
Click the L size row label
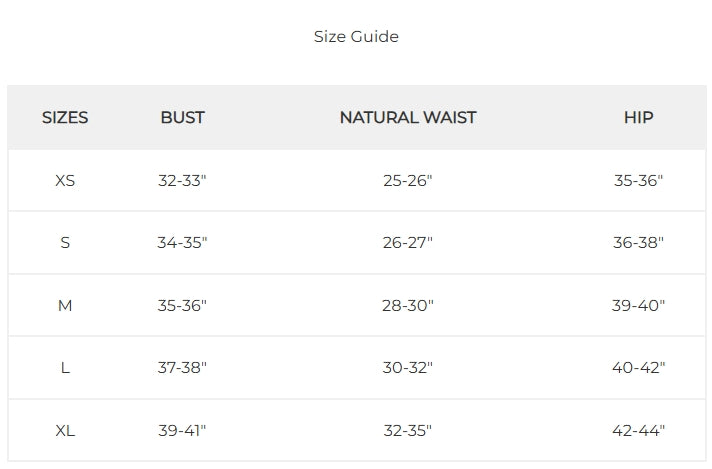[65, 368]
